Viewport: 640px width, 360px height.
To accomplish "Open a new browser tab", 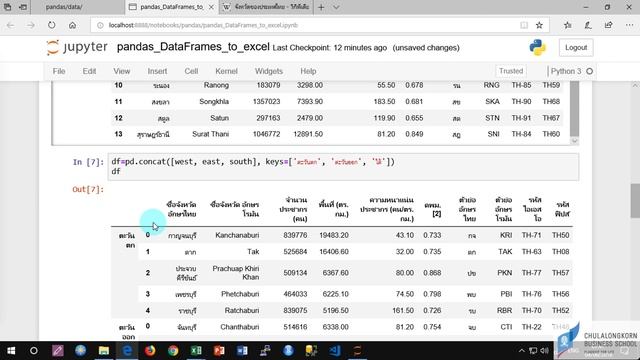I will (x=321, y=7).
